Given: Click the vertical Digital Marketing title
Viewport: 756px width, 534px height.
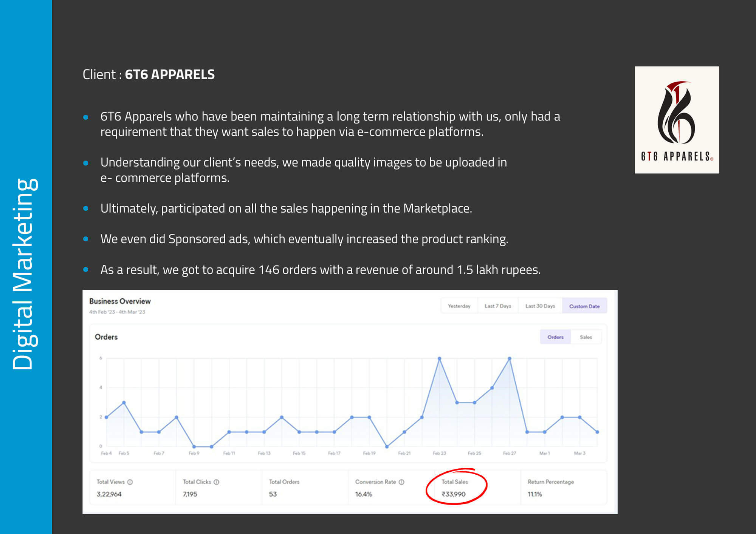Looking at the screenshot, I should [25, 274].
